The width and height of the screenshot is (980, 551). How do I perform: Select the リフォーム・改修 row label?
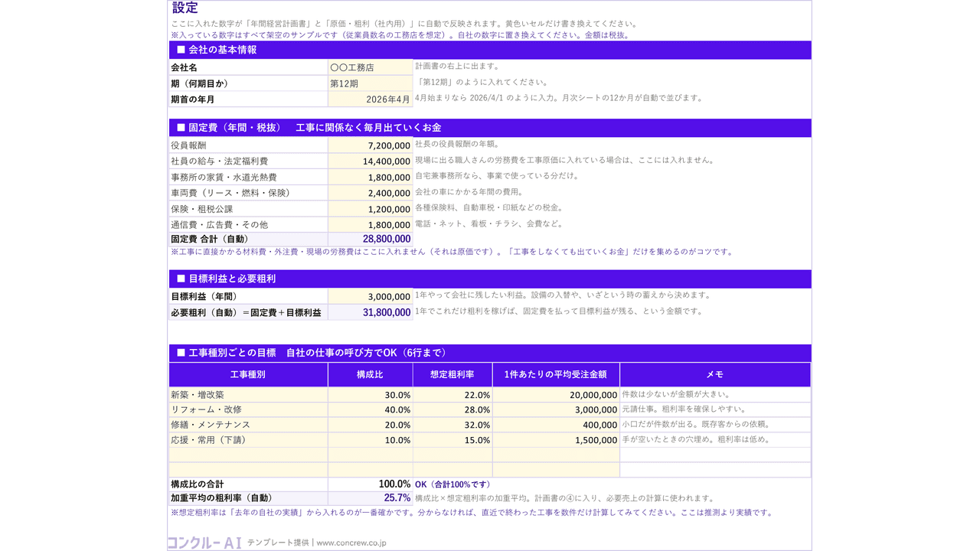pos(248,410)
